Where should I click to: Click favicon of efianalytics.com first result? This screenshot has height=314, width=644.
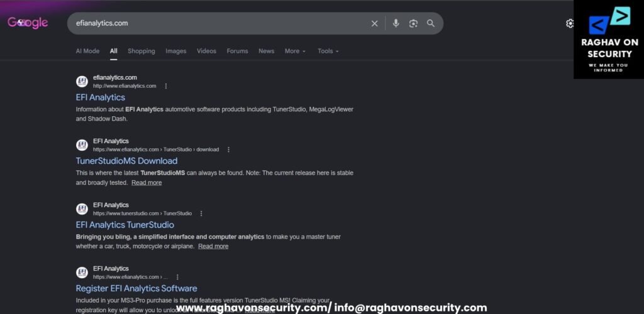82,82
